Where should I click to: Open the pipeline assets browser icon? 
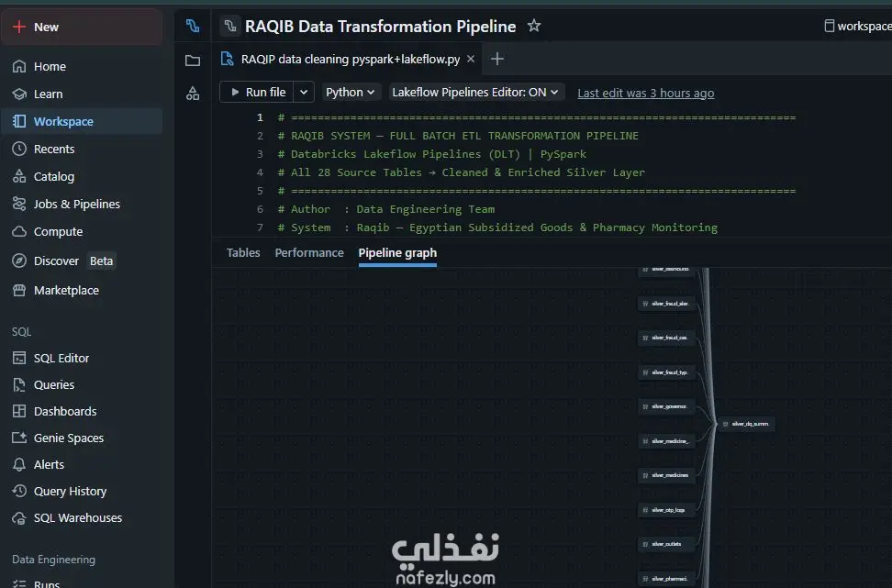[x=193, y=26]
